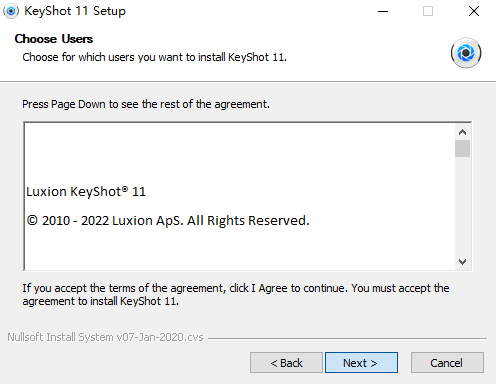496x384 pixels.
Task: Click the "Choose Users" heading
Action: (54, 39)
